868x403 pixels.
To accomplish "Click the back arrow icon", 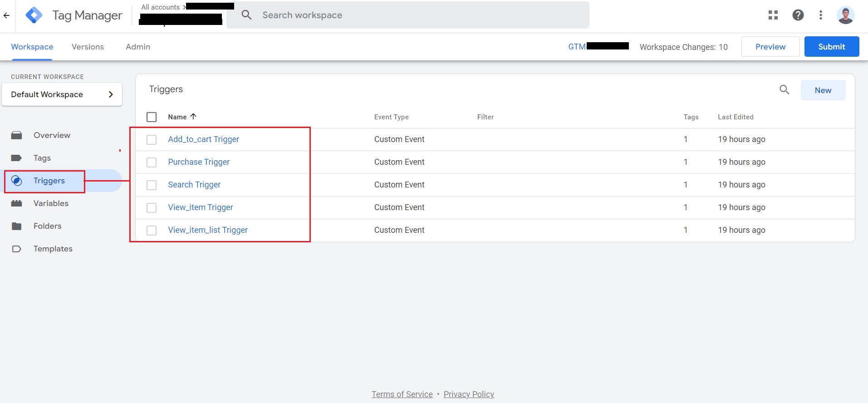I will click(6, 15).
